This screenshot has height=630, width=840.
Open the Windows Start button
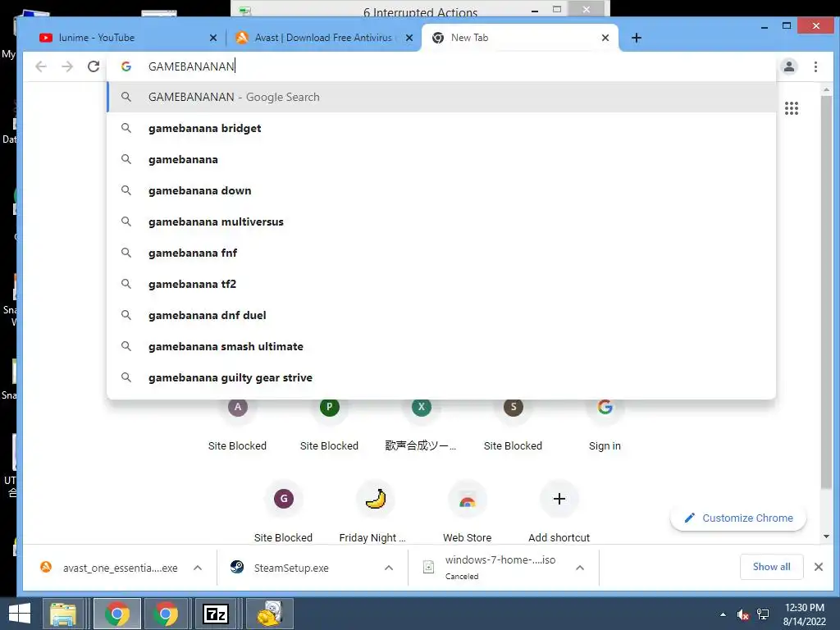(x=20, y=614)
